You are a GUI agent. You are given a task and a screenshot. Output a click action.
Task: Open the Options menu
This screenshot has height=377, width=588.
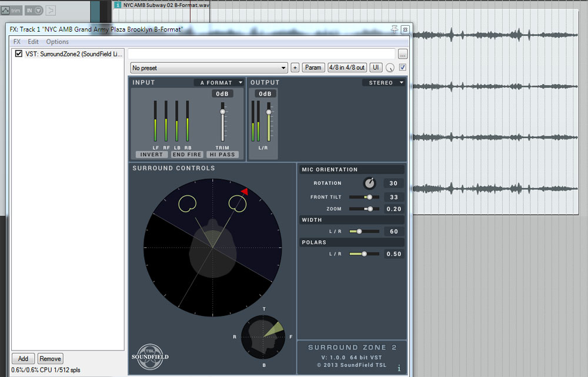coord(58,42)
